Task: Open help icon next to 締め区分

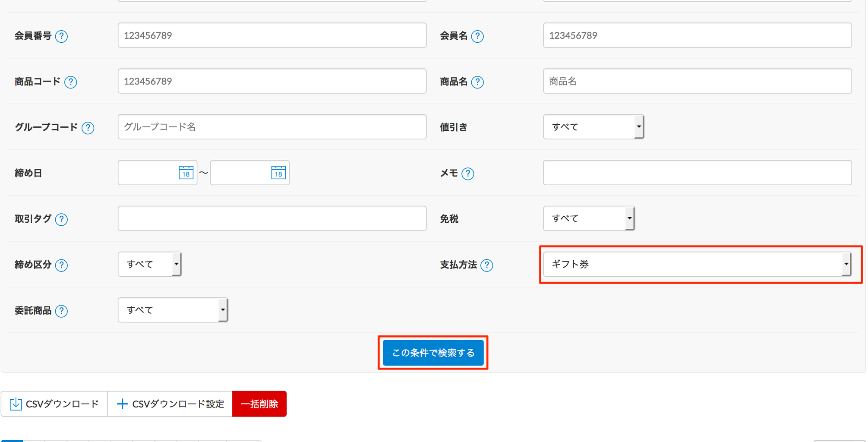Action: [x=62, y=265]
